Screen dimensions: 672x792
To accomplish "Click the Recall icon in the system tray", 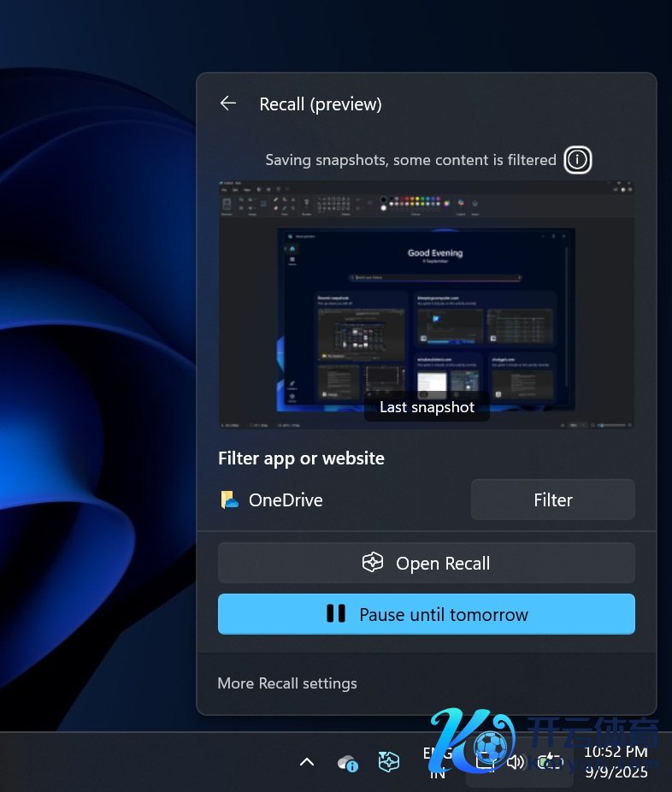I will tap(389, 762).
